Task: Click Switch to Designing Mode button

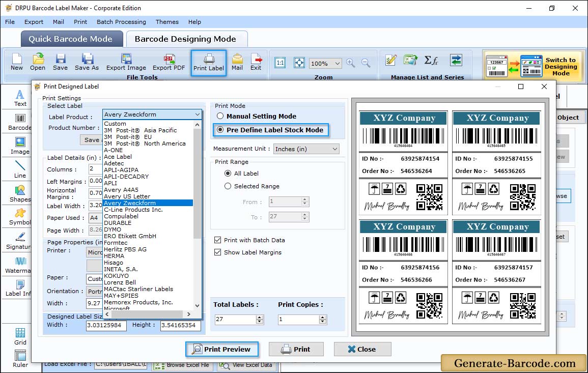Action: click(534, 66)
